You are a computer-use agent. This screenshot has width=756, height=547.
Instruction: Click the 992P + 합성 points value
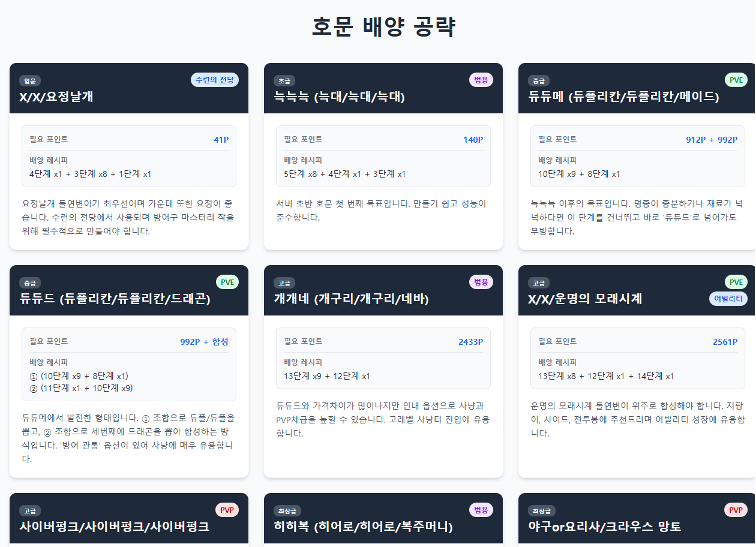(204, 342)
